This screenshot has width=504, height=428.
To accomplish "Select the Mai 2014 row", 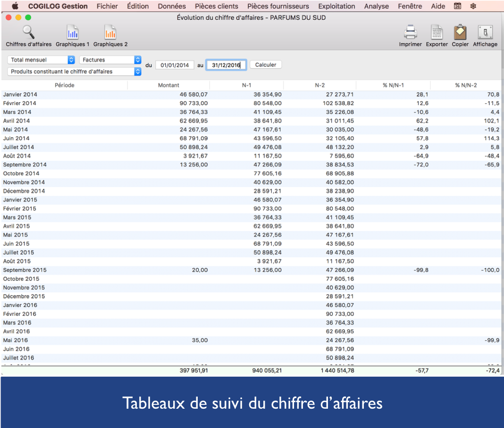I will [x=251, y=130].
